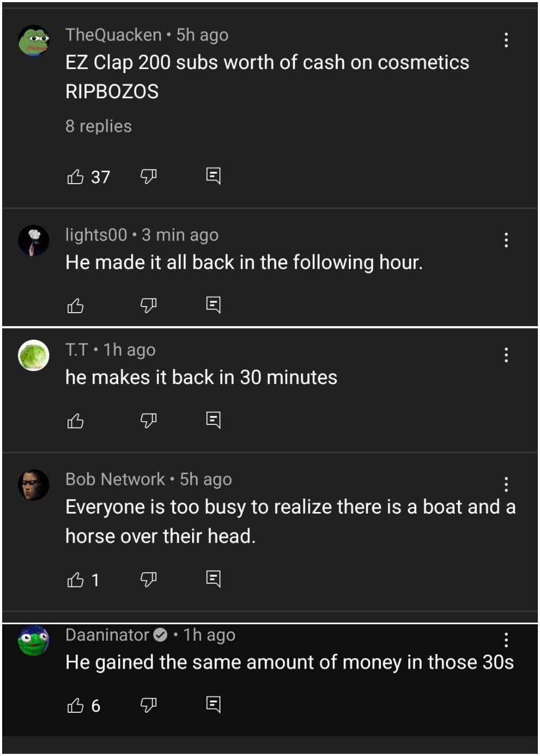
Task: Open more options for lights00's reply
Action: coord(506,240)
